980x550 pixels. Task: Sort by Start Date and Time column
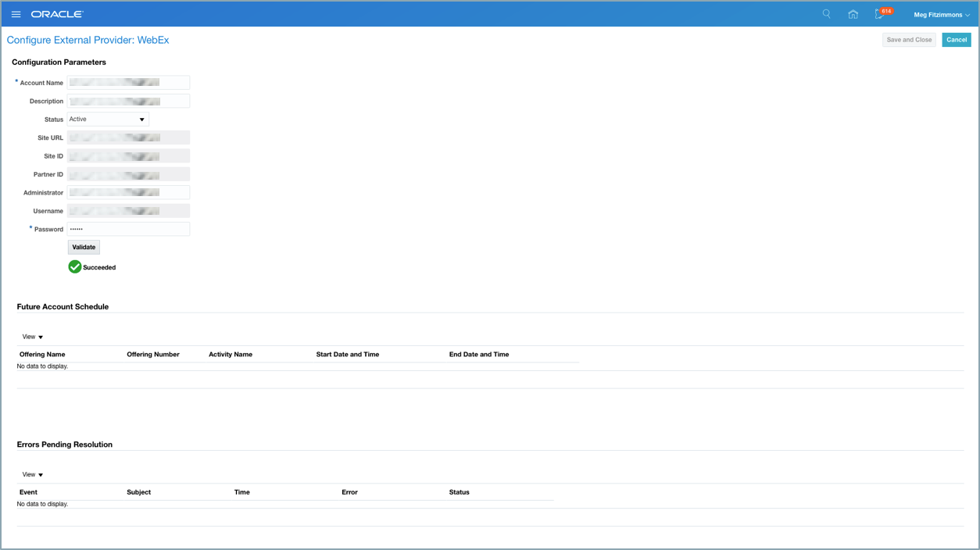point(348,355)
